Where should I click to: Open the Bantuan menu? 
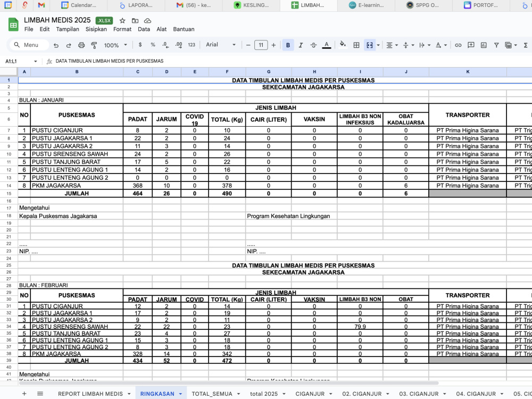click(184, 29)
